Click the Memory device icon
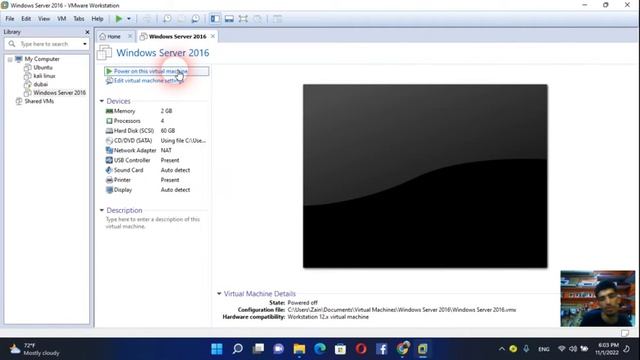 109,111
